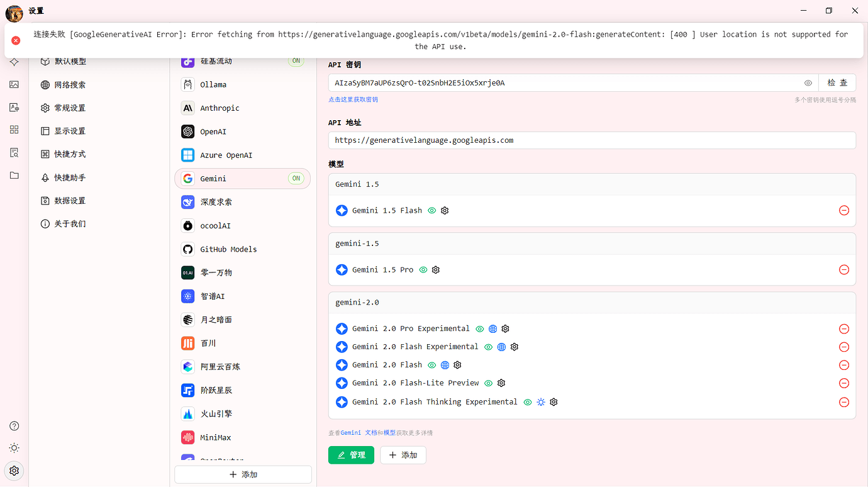Select the ocoolAI provider
Screen dimensions: 868x487
242,225
